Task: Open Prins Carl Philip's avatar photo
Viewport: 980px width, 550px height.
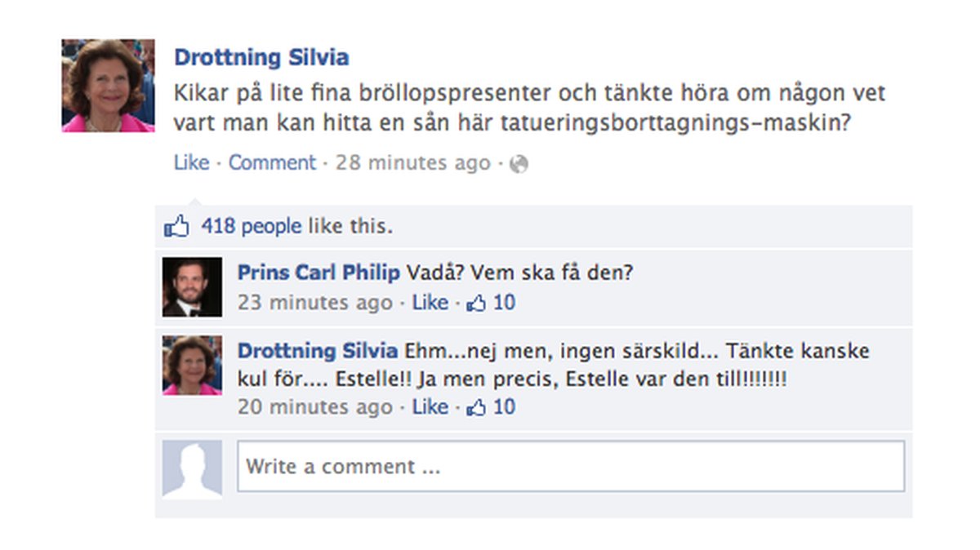Action: pyautogui.click(x=192, y=286)
